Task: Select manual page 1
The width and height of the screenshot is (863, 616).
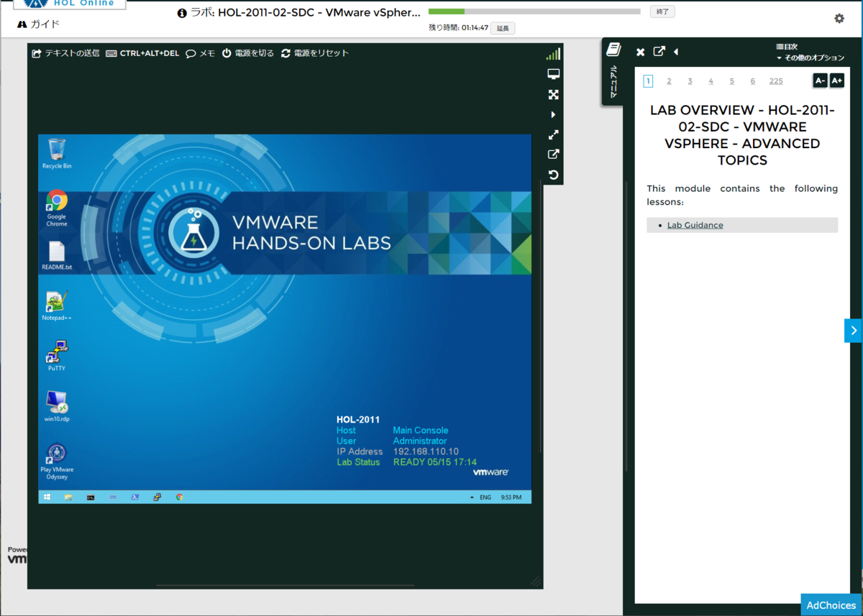Action: click(648, 81)
